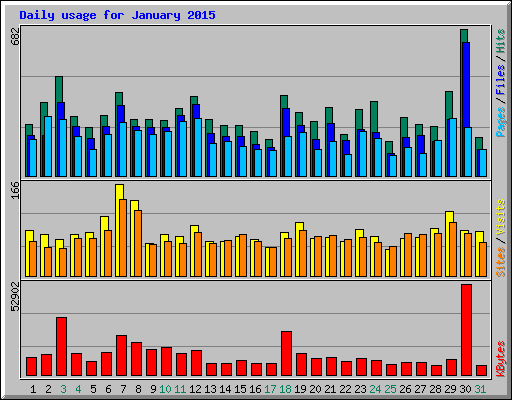
Task: Click day label 1 on x-axis
Action: (x=33, y=389)
